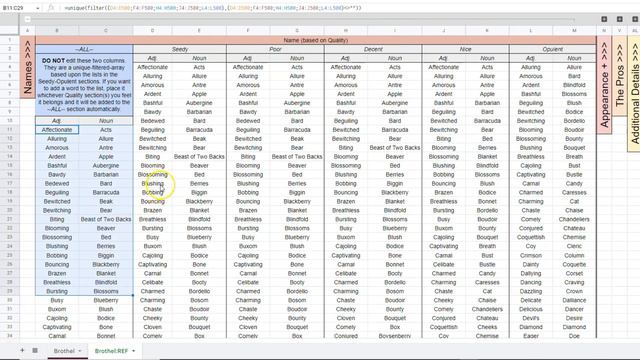Expand the column group above column N
This screenshot has width=640, height=360.
(604, 19)
